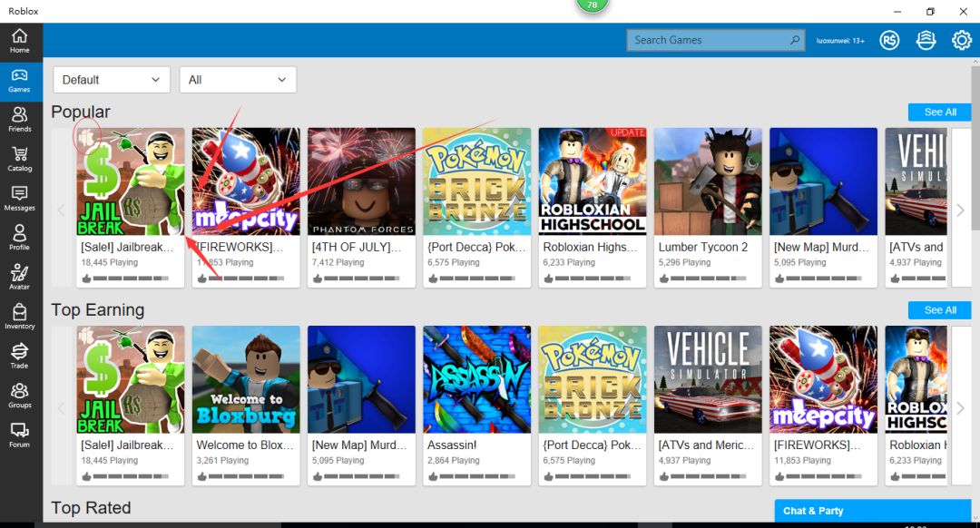Open the Trade sidebar icon
The width and height of the screenshot is (980, 528).
point(19,355)
